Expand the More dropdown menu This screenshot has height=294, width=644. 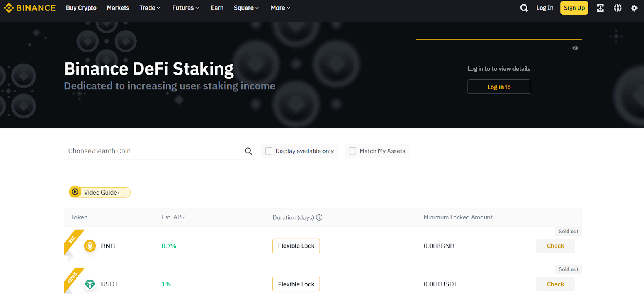280,8
